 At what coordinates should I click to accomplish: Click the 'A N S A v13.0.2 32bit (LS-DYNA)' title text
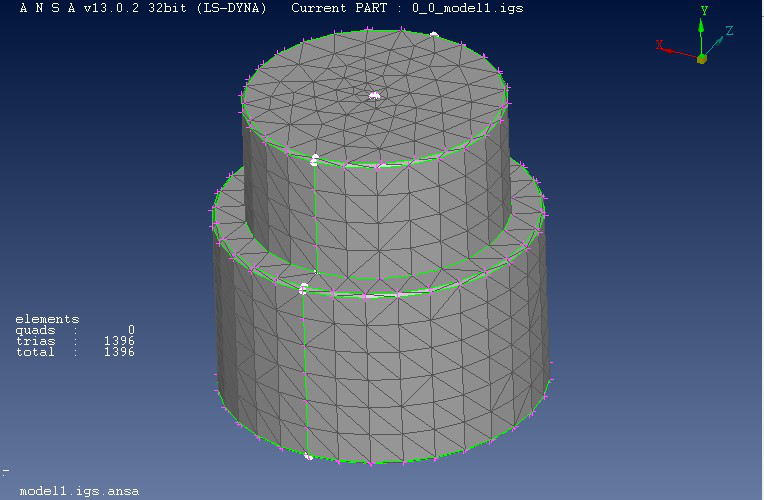[143, 8]
